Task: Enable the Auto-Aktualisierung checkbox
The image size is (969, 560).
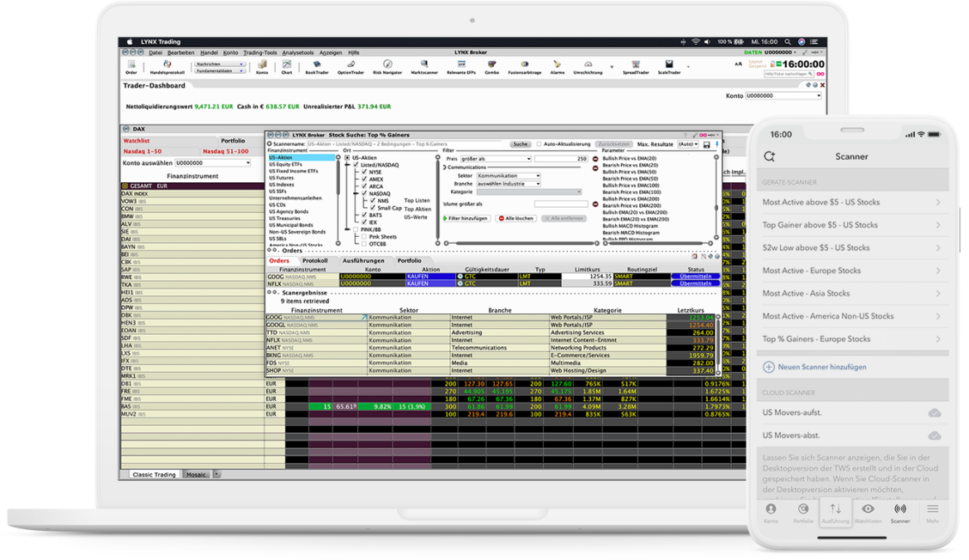Action: click(539, 144)
